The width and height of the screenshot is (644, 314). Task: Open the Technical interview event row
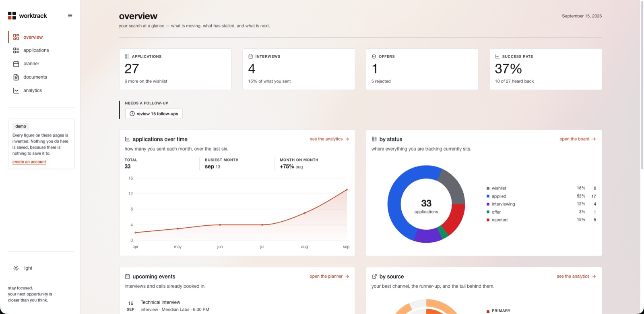[237, 306]
